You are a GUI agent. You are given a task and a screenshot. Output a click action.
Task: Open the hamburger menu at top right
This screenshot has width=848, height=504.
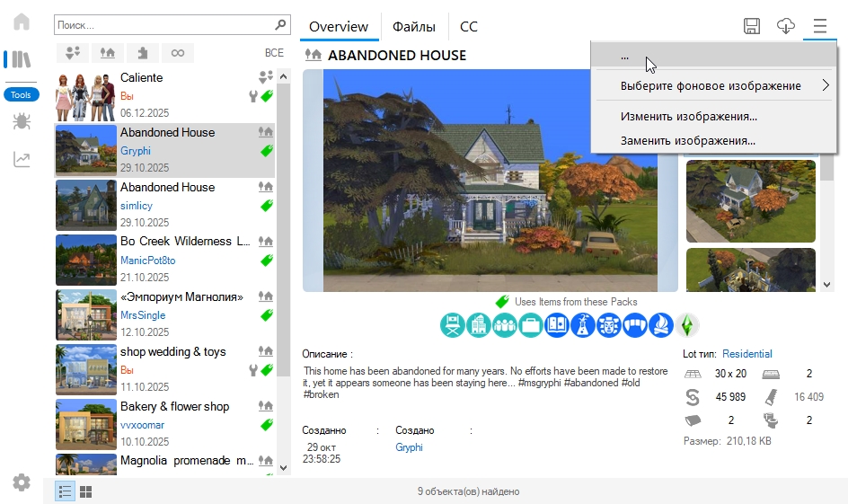820,26
